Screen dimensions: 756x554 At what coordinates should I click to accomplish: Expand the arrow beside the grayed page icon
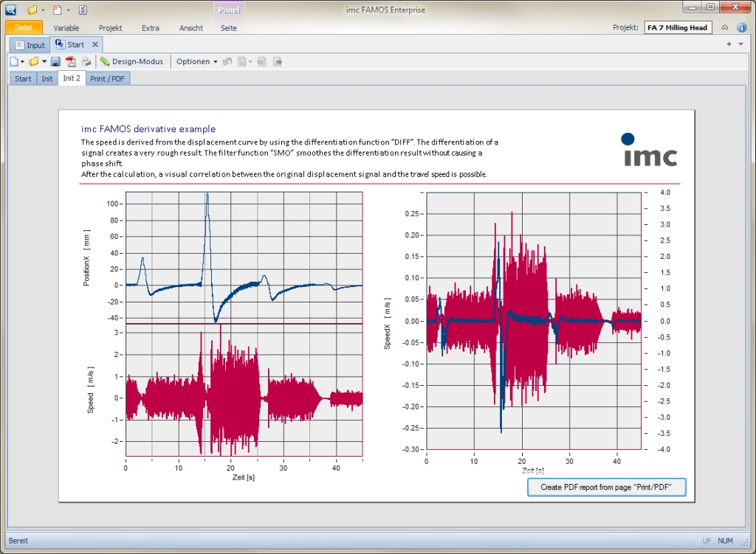250,62
